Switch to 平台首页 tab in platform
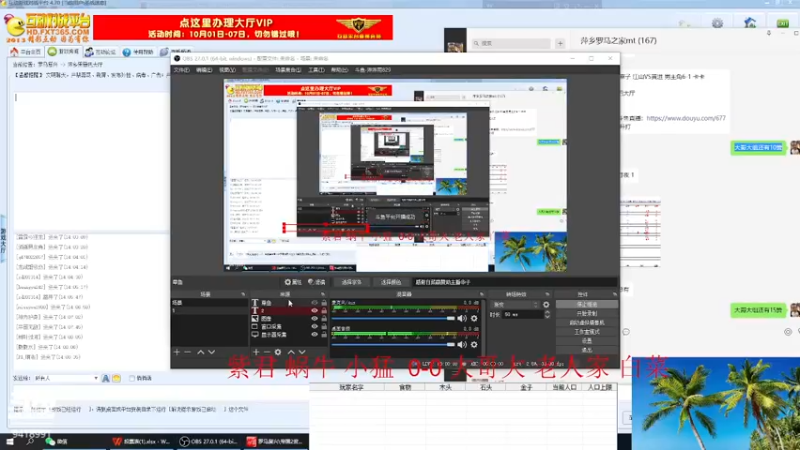800x450 pixels. (27, 52)
